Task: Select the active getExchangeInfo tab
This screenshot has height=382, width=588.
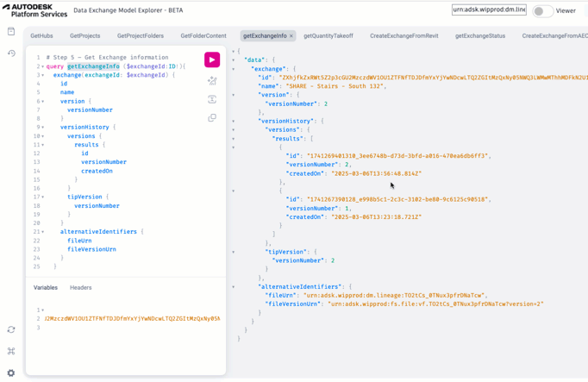Action: pos(265,36)
